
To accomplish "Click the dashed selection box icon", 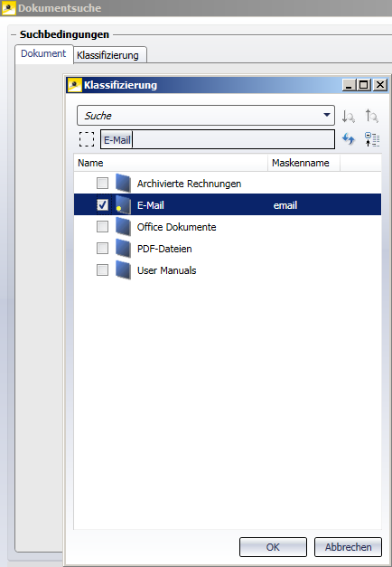I will [87, 139].
